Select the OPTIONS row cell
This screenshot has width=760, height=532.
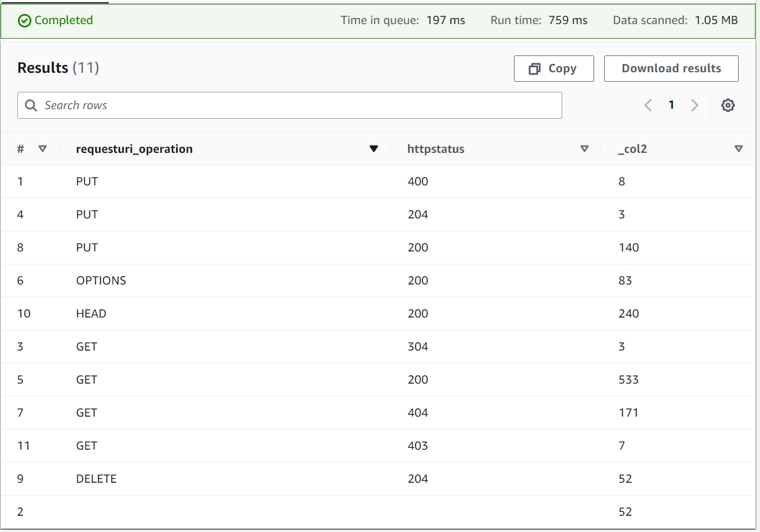pyautogui.click(x=101, y=281)
